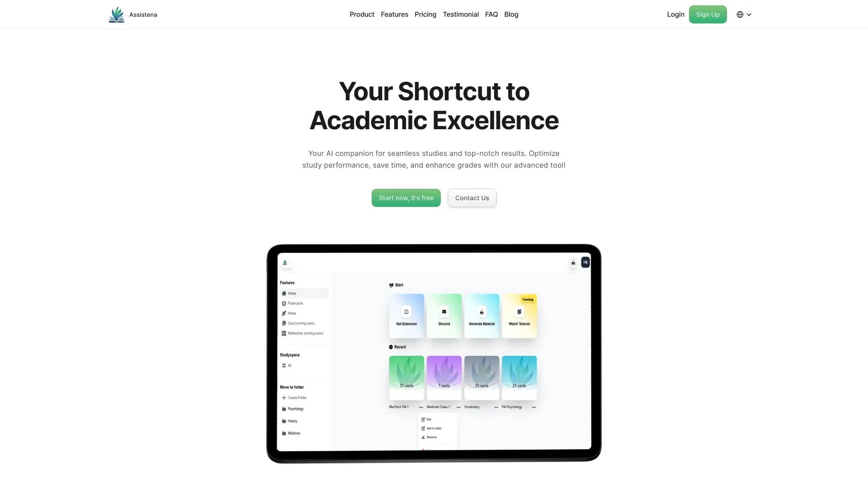The height and width of the screenshot is (488, 868).
Task: Click the Medicine Class 1 options menu
Action: click(458, 407)
